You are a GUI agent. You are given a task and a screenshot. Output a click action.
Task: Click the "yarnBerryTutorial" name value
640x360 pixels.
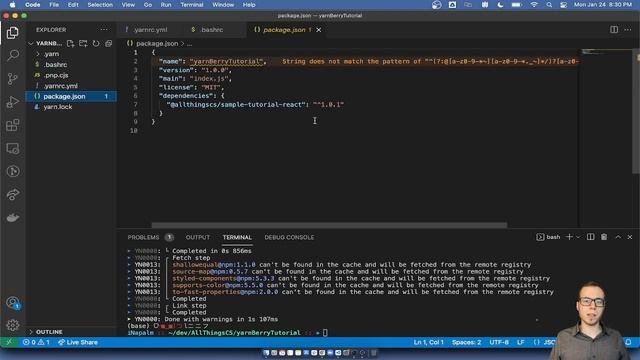226,61
